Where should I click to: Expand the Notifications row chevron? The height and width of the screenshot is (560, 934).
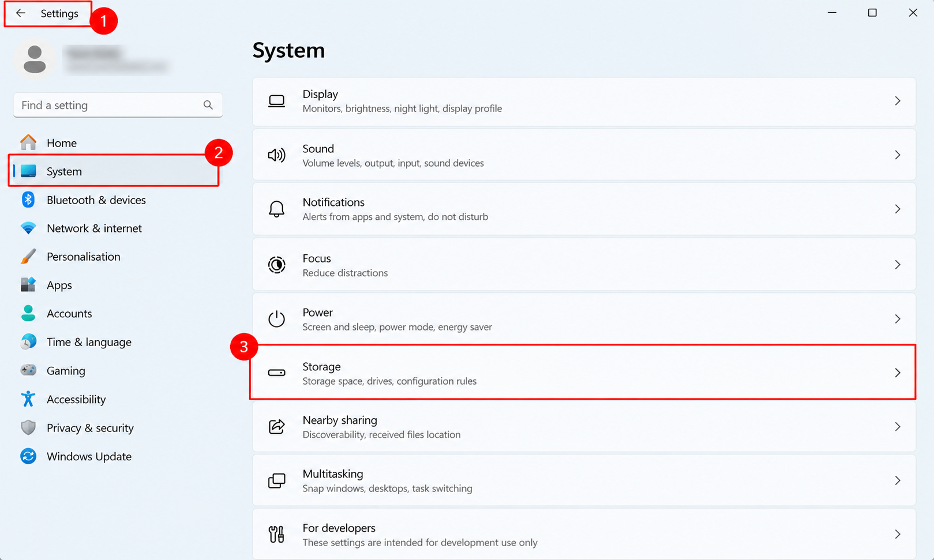point(898,209)
